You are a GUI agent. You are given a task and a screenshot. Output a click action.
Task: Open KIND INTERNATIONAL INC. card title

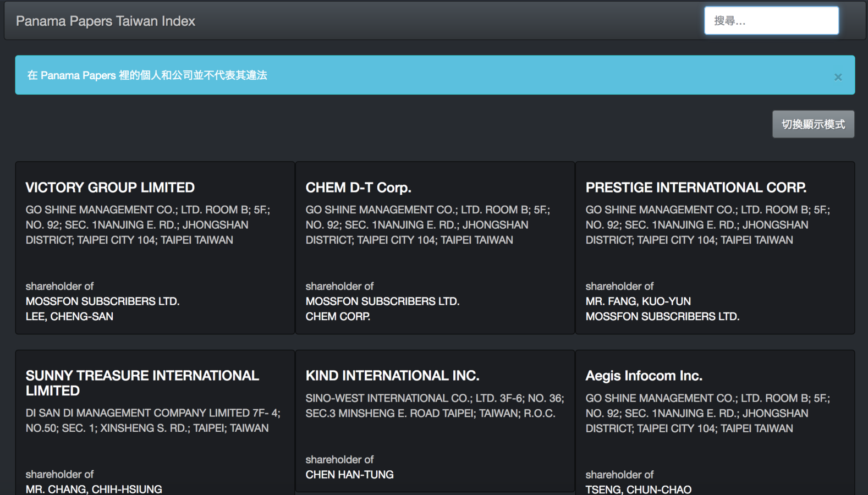coord(392,376)
